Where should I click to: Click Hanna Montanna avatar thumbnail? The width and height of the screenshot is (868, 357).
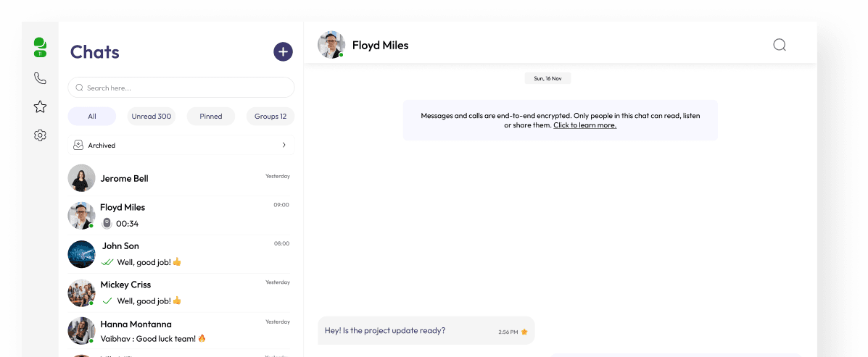[81, 331]
